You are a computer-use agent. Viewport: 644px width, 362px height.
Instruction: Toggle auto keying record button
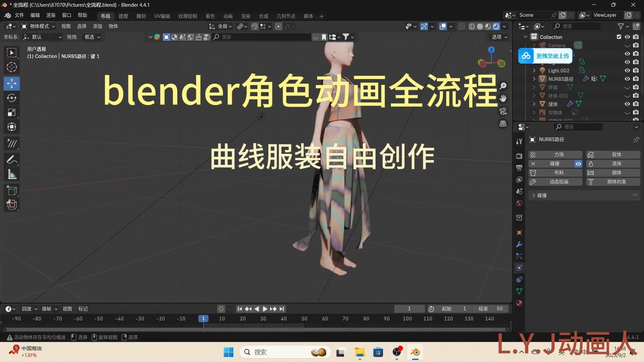221,309
